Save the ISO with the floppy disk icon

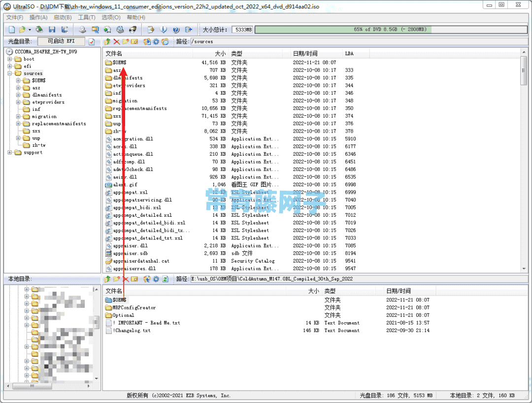[x=52, y=30]
